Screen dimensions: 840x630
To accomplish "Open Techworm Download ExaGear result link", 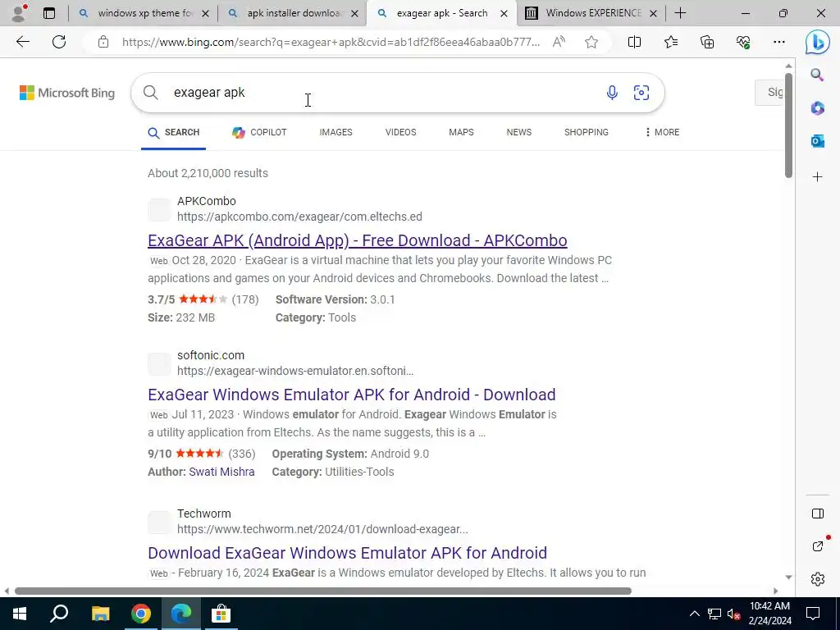I will tap(347, 553).
